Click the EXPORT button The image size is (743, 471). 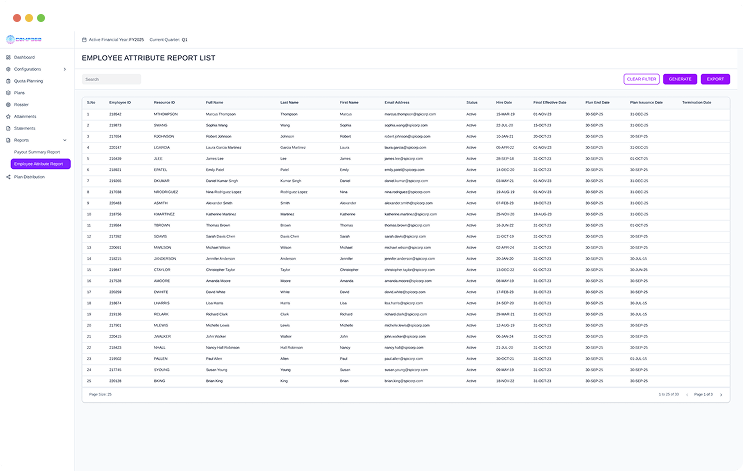[x=716, y=79]
